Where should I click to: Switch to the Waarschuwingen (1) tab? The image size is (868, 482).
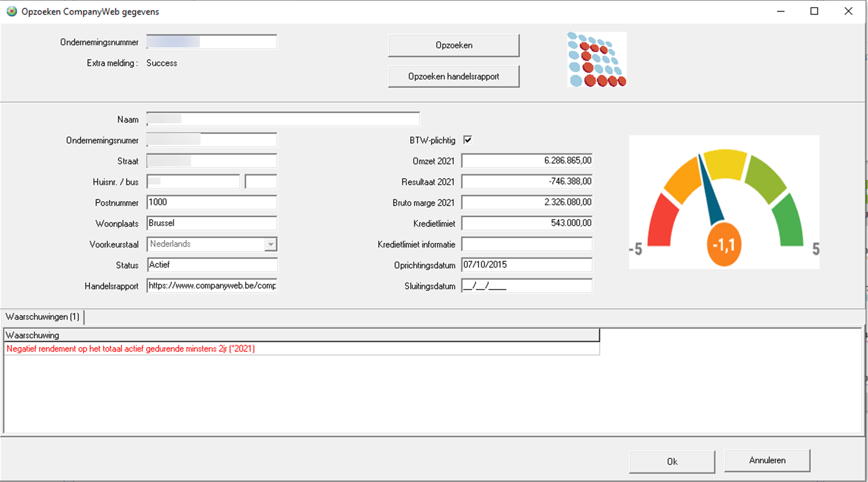click(x=43, y=317)
